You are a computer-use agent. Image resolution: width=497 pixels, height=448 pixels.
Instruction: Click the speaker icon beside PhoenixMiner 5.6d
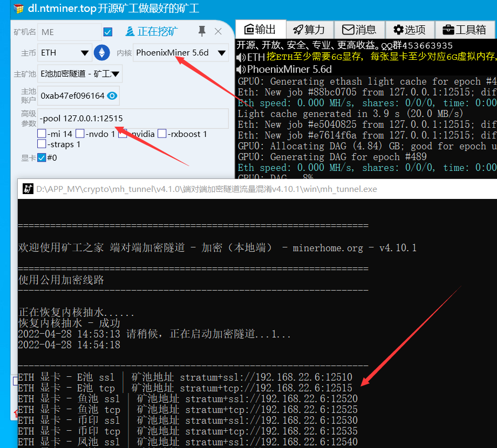241,70
